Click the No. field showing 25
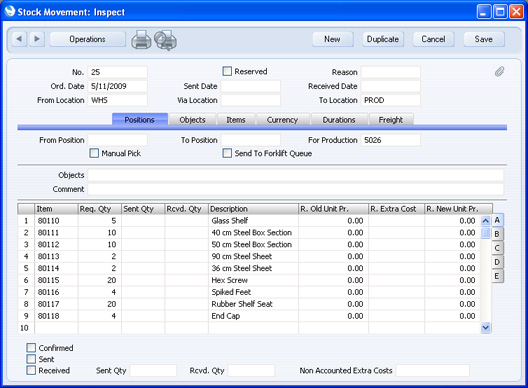The height and width of the screenshot is (388, 528). click(x=118, y=72)
